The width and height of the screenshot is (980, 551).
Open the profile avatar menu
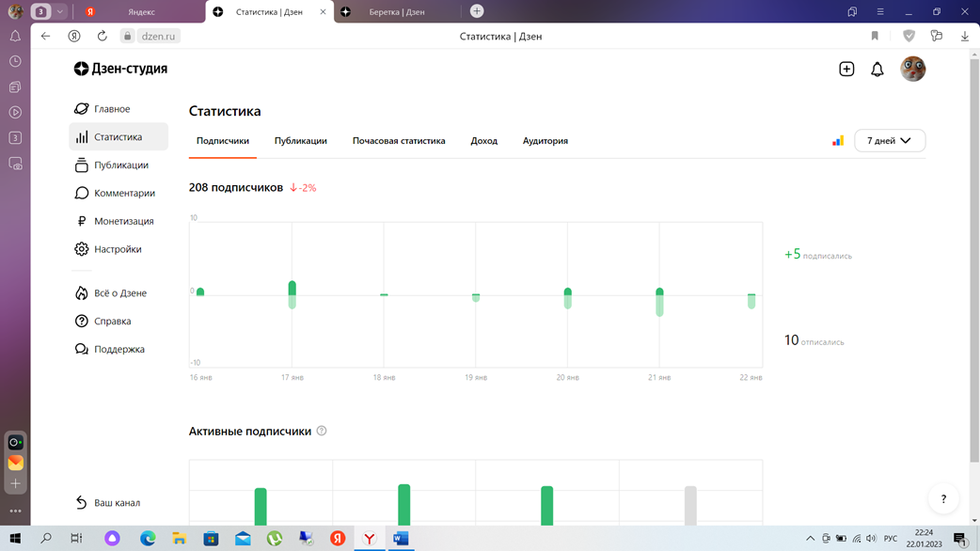(x=912, y=69)
